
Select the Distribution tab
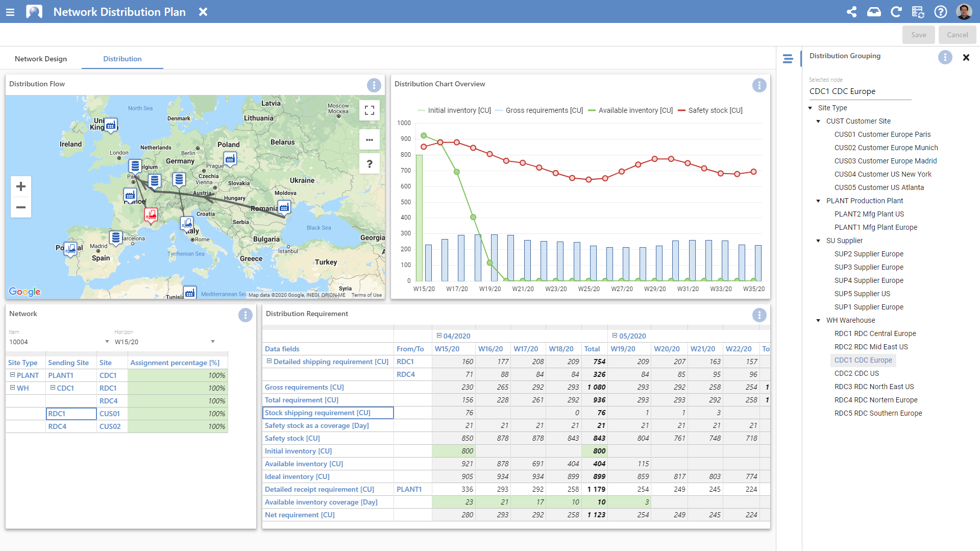pyautogui.click(x=122, y=59)
